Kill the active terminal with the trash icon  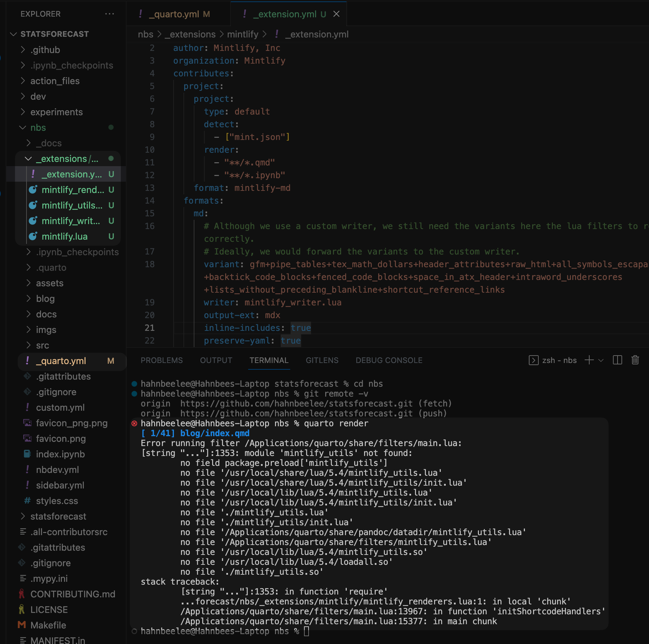[x=635, y=360]
